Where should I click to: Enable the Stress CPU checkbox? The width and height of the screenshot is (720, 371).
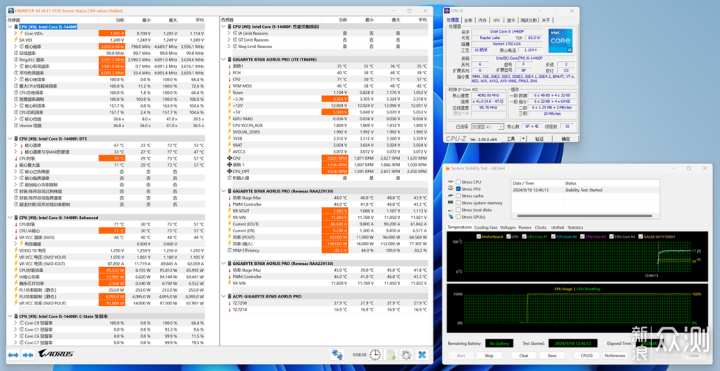point(458,182)
